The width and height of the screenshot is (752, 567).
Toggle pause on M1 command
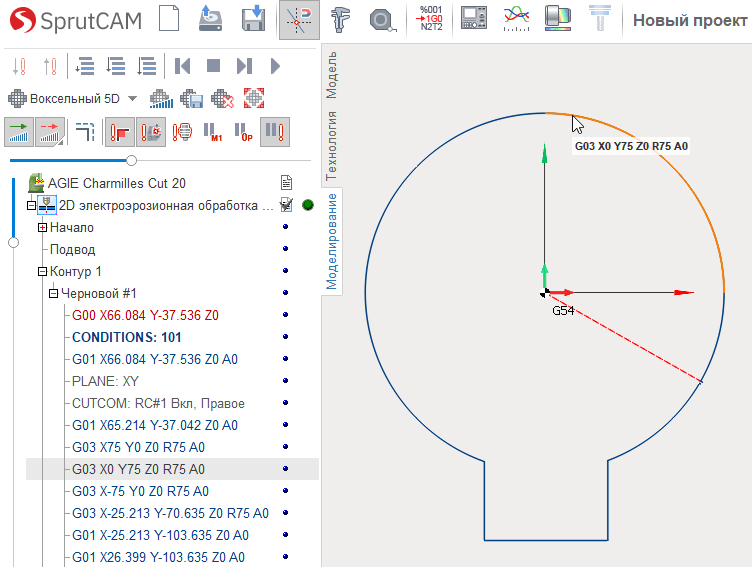pyautogui.click(x=213, y=132)
